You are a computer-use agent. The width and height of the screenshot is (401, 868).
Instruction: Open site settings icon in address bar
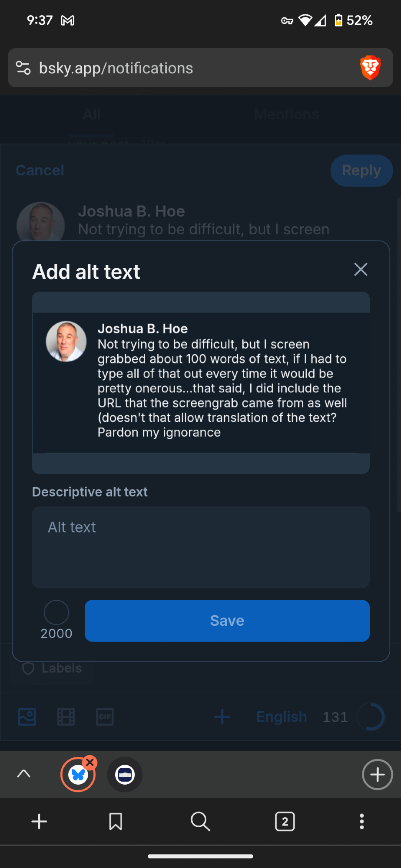(23, 68)
